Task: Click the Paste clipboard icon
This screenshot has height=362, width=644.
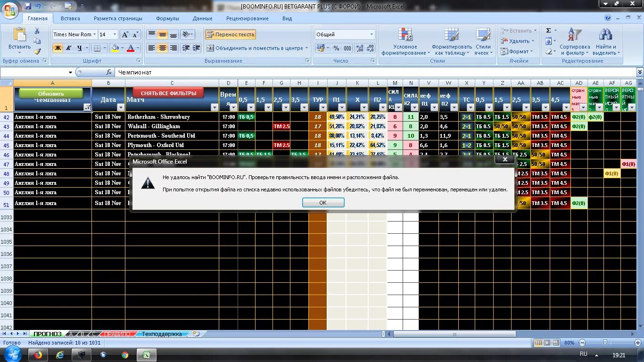Action: 20,34
